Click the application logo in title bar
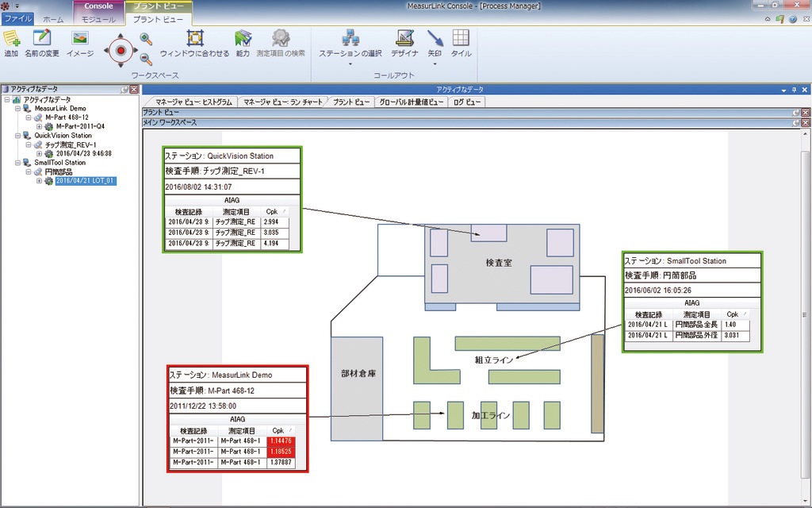This screenshot has width=812, height=508. 6,6
